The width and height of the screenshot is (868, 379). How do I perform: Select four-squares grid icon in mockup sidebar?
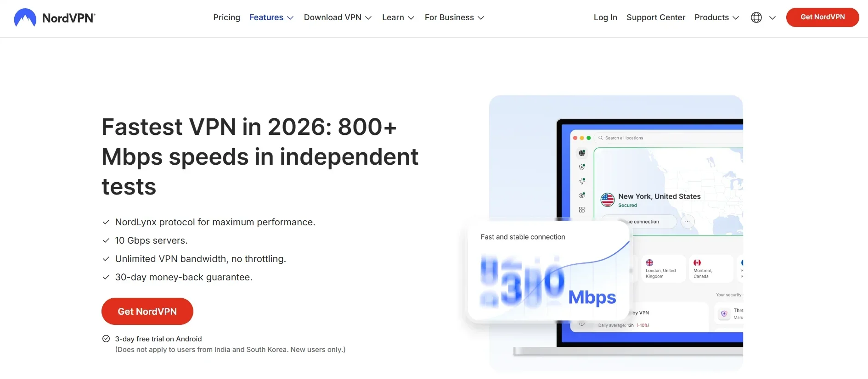(x=582, y=210)
